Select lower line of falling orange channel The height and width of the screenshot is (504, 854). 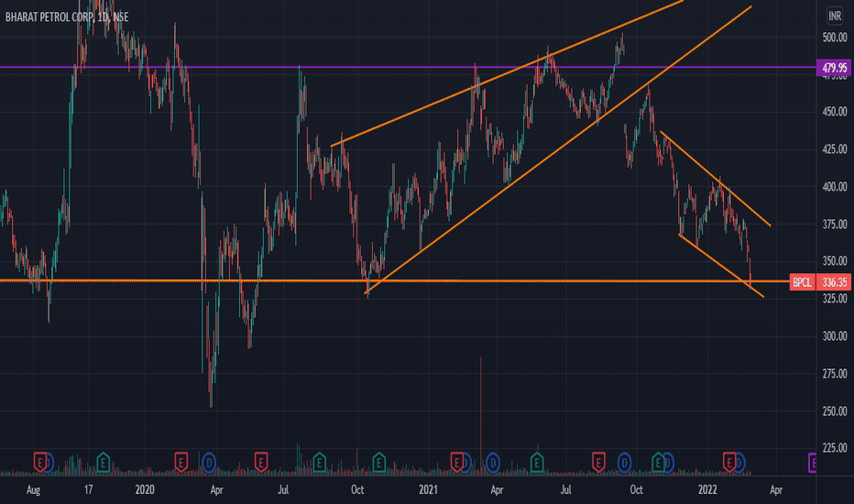(x=721, y=266)
